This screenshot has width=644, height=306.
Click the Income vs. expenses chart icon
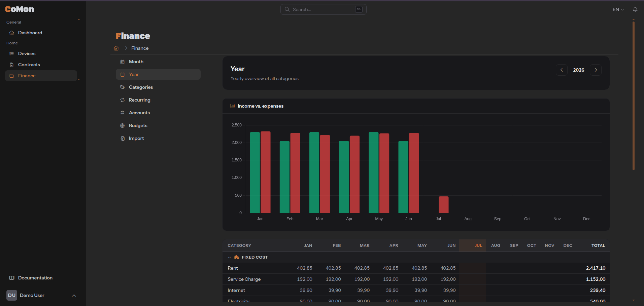(233, 106)
